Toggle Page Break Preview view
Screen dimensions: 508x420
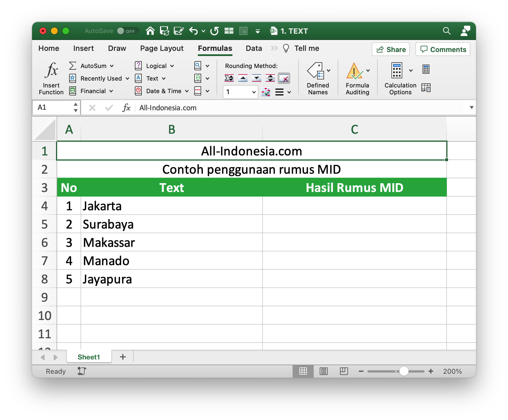[344, 371]
